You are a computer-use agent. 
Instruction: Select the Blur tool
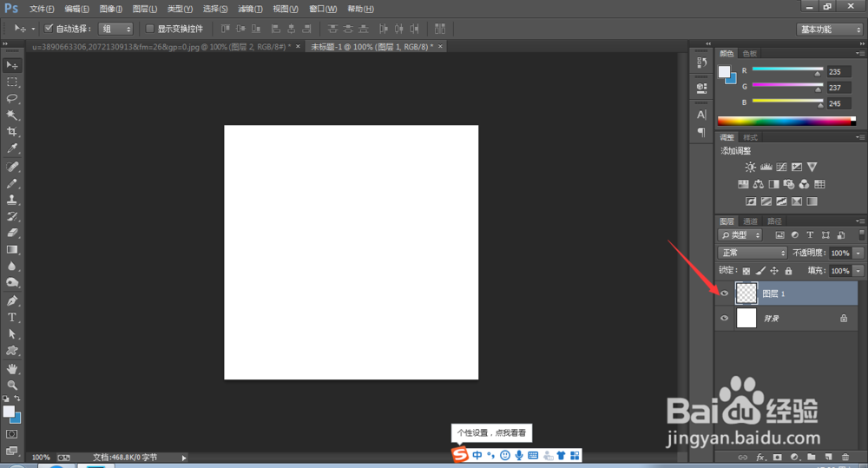11,267
